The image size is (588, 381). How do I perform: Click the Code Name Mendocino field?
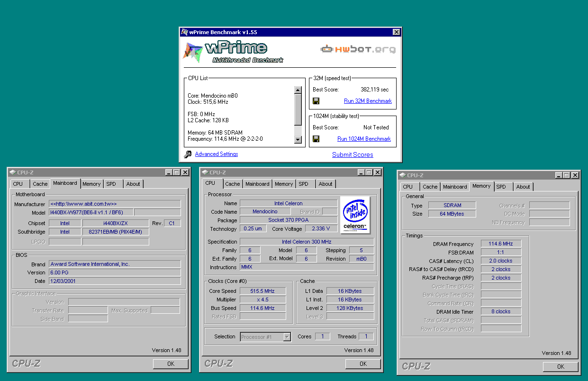(x=265, y=212)
